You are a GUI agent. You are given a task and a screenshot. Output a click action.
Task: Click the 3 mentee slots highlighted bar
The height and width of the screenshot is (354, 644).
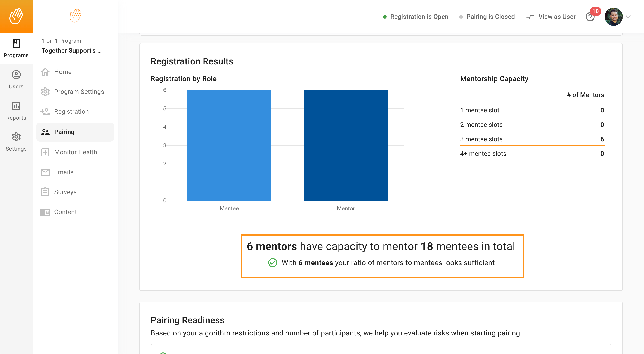click(532, 144)
